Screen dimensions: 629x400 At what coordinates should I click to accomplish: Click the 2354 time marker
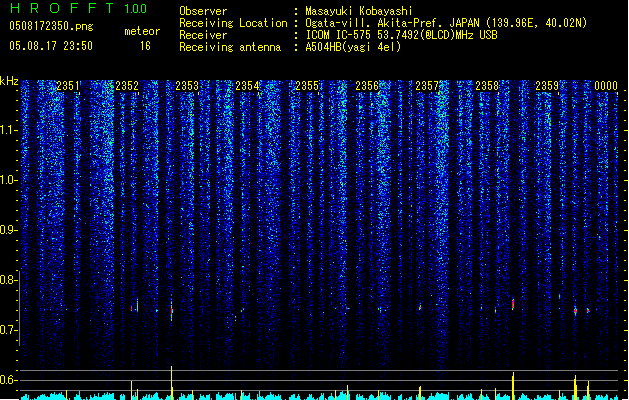[247, 86]
